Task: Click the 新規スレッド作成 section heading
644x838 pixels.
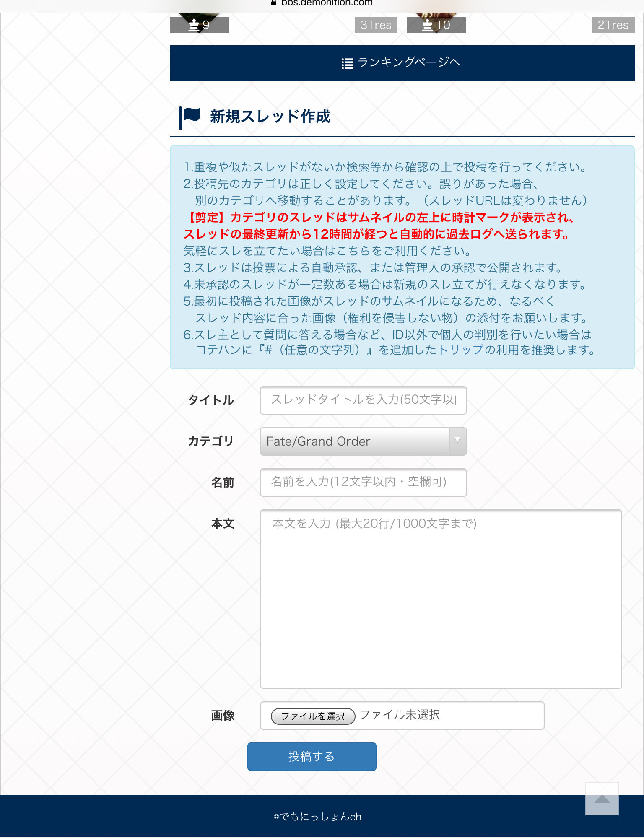Action: [x=270, y=117]
